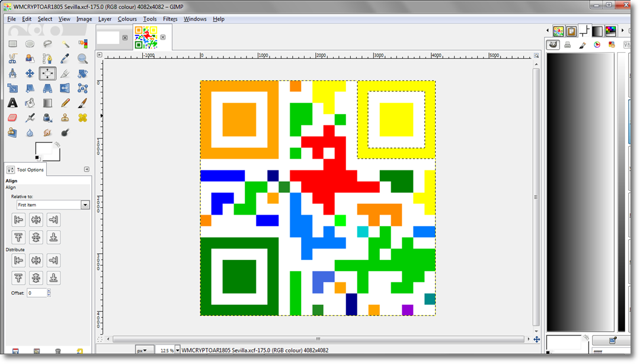Switch to the Palettes dock tab
The height and width of the screenshot is (364, 640).
(610, 31)
